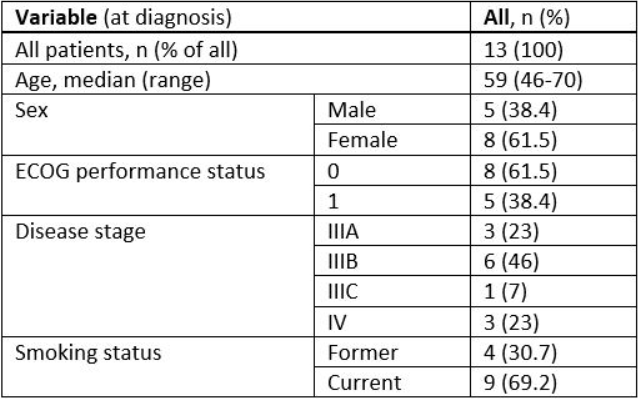This screenshot has width=638, height=399.
Task: Click the 'Variable (at diagnosis)' header cell
Action: tap(236, 17)
